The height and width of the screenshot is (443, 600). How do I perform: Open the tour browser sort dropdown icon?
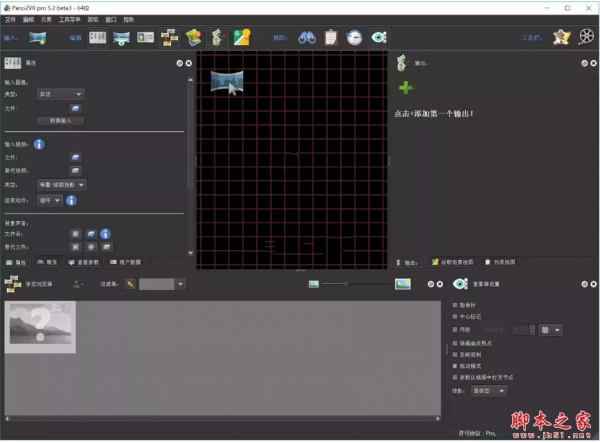click(78, 284)
